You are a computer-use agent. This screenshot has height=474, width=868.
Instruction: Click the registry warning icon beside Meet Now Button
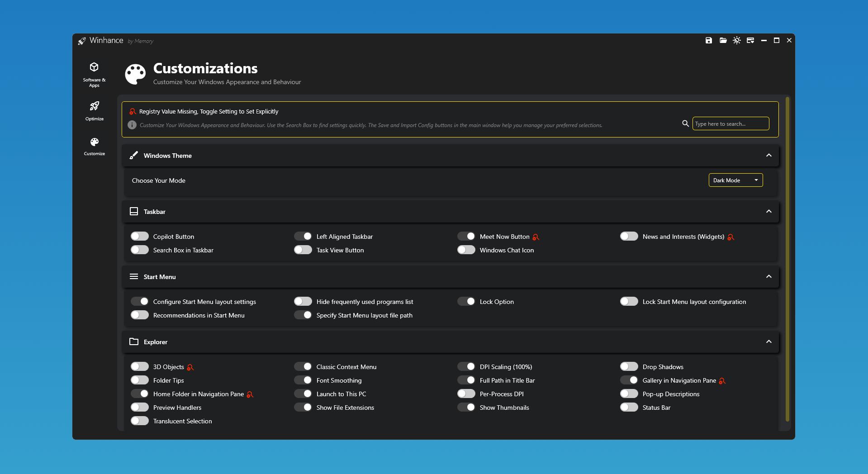536,237
